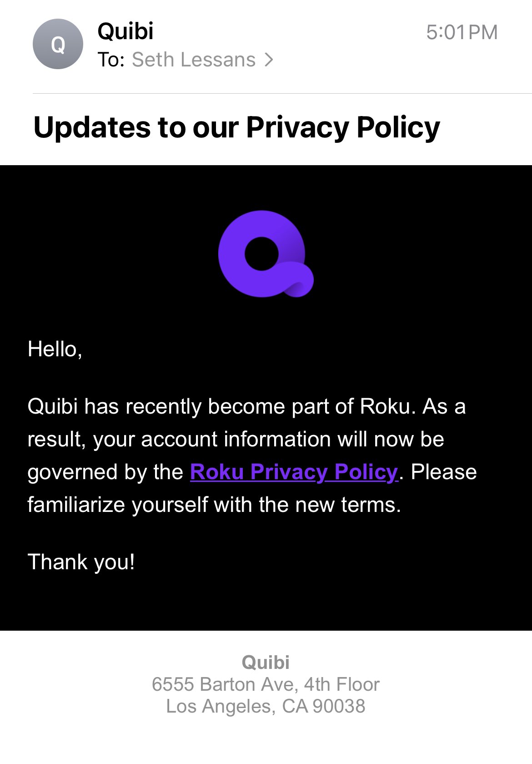Tap the 5:01 PM timestamp
This screenshot has width=532, height=764.
(462, 32)
